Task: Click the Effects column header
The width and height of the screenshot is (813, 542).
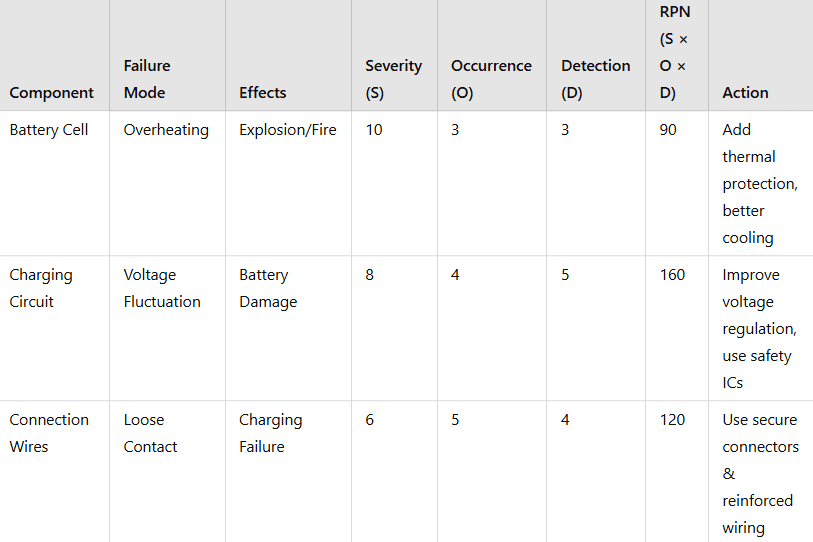Action: pyautogui.click(x=263, y=93)
